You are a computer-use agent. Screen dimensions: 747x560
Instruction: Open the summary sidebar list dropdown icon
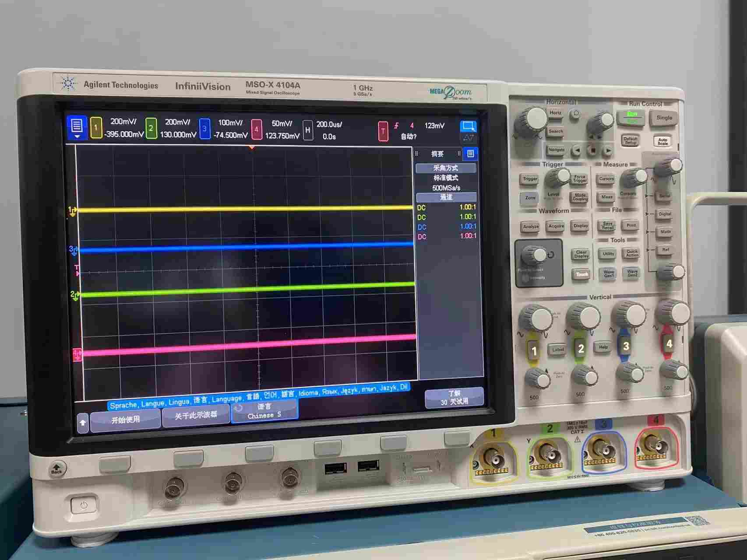click(x=470, y=154)
